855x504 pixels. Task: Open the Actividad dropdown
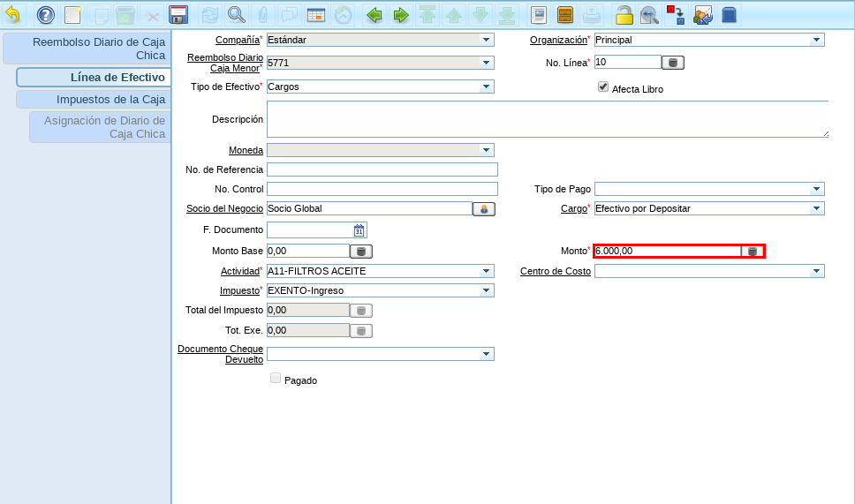(x=486, y=271)
